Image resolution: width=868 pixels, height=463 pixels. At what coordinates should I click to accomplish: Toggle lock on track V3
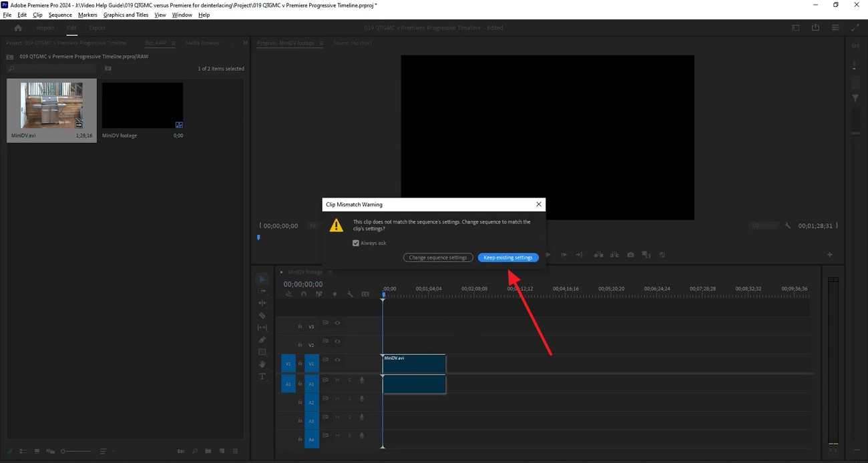[300, 326]
